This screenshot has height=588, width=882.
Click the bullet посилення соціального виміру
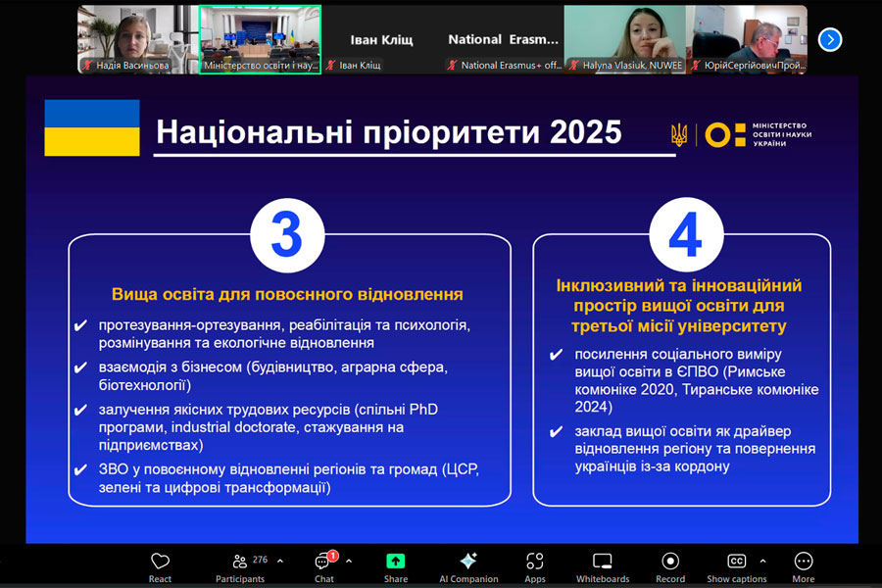[x=697, y=380]
